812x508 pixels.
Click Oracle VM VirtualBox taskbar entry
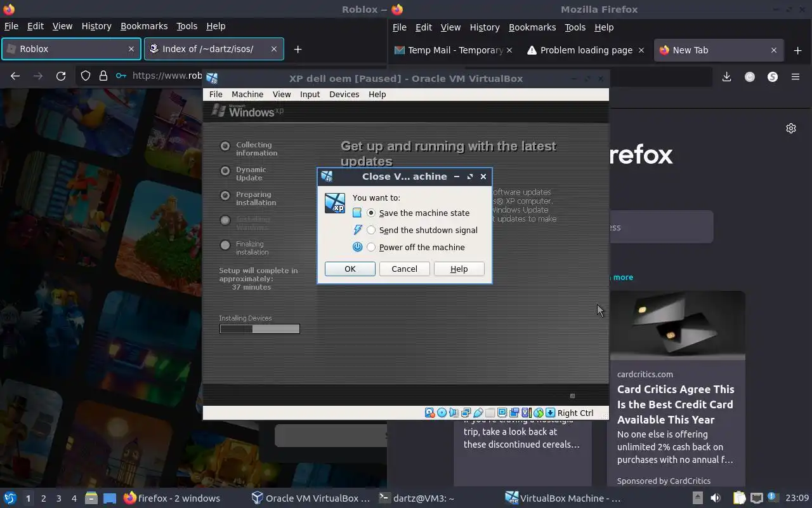pyautogui.click(x=310, y=498)
